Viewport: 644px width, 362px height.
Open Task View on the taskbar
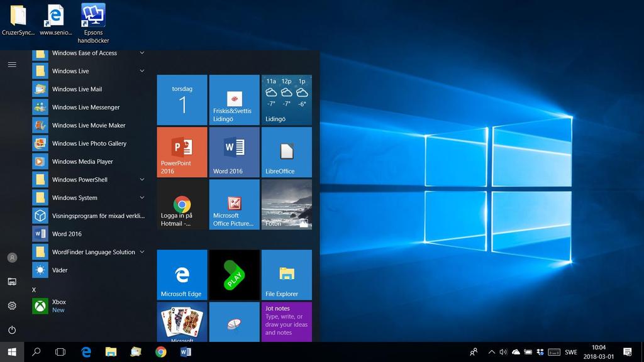tap(60, 352)
